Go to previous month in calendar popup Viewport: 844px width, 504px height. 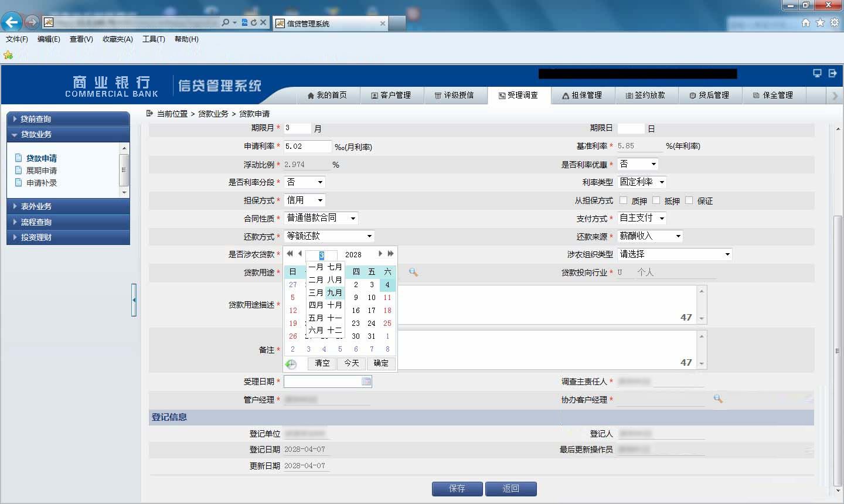pos(300,254)
